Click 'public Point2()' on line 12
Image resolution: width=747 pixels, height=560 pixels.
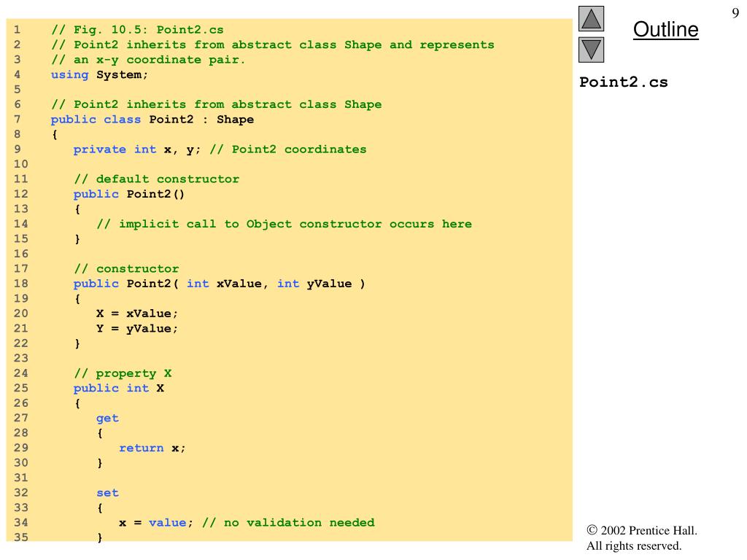128,194
